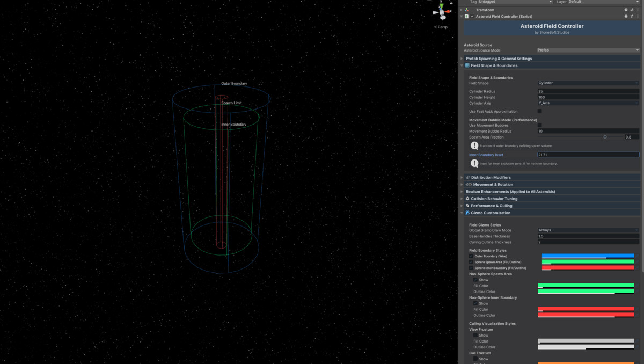
Task: Open the Transform component options menu
Action: click(638, 10)
